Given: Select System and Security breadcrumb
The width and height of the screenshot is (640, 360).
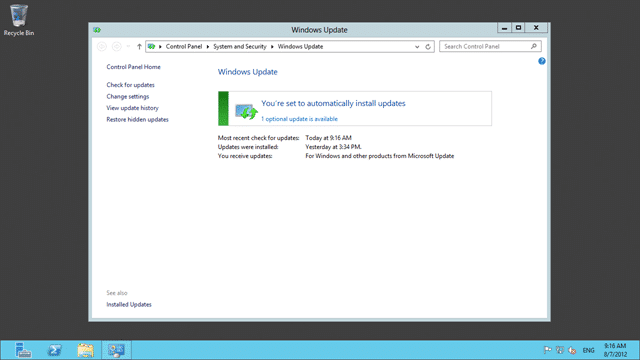Looking at the screenshot, I should tap(240, 47).
